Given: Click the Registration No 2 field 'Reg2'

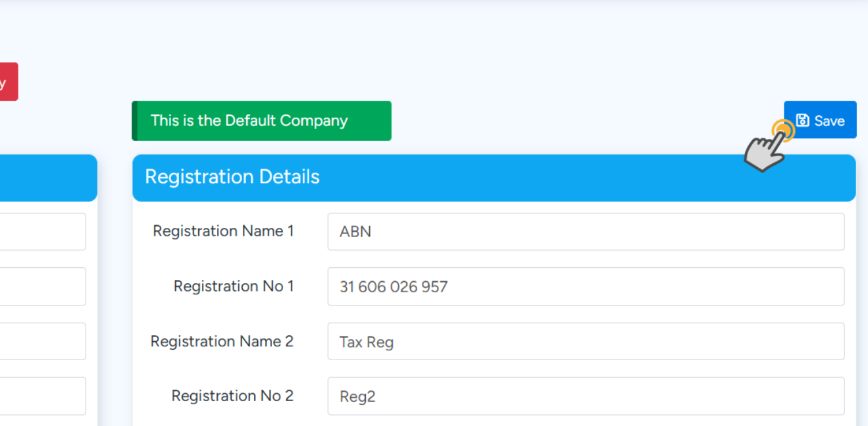Looking at the screenshot, I should tap(586, 396).
